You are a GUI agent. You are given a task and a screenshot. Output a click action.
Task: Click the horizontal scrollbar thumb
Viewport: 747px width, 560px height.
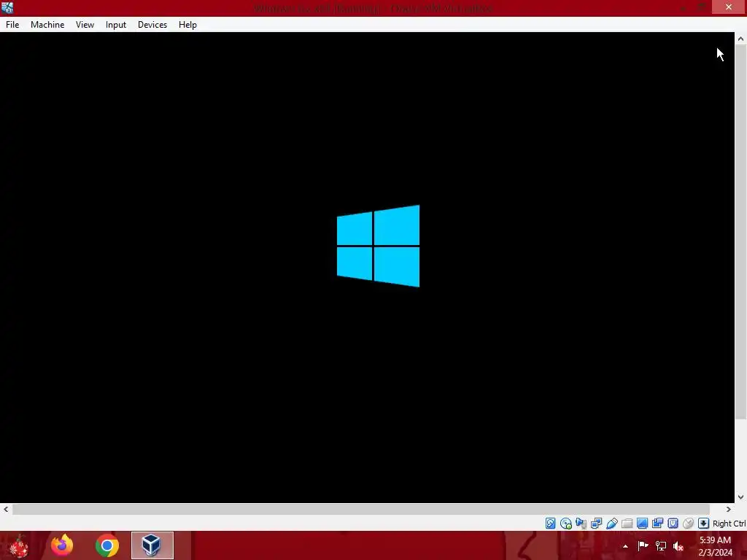click(x=360, y=509)
